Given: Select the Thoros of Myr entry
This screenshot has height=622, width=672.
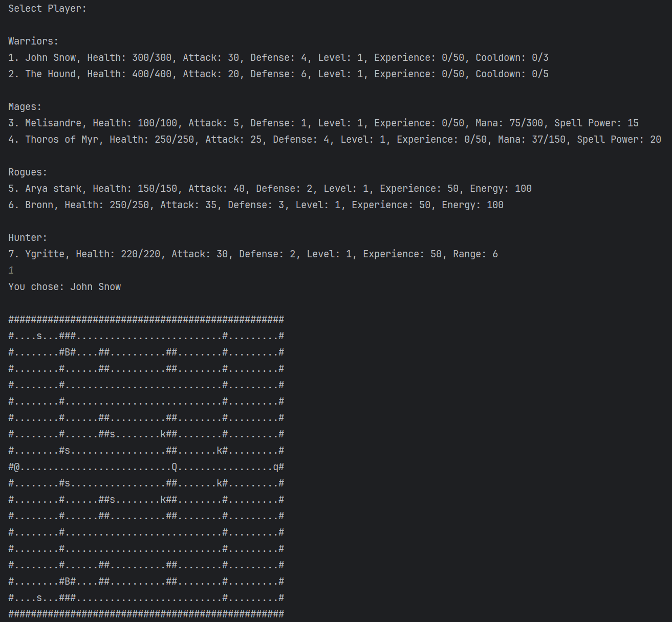Looking at the screenshot, I should click(61, 140).
